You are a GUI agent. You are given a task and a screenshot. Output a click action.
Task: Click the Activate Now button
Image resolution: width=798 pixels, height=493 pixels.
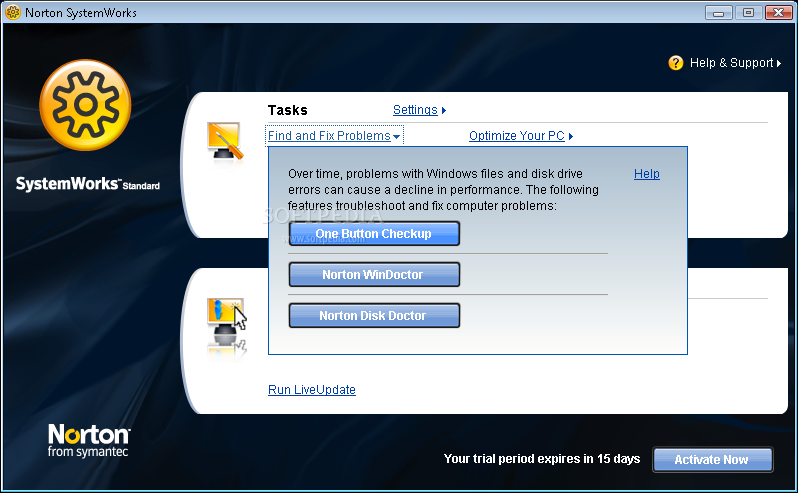712,459
